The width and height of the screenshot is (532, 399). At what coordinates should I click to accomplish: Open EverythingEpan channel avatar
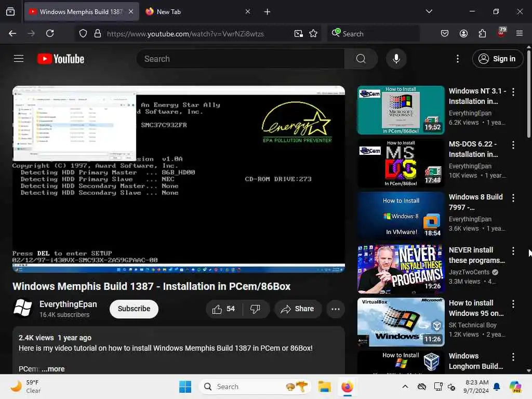coord(22,308)
